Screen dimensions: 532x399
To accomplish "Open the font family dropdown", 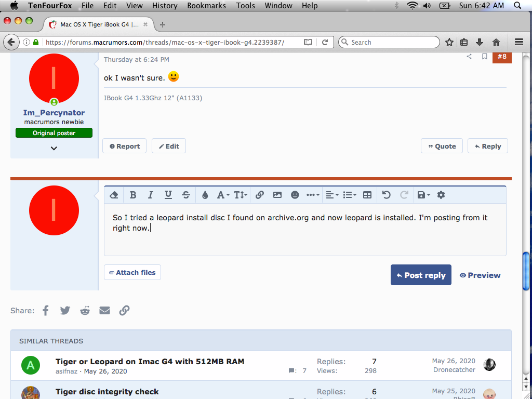I will pyautogui.click(x=223, y=195).
